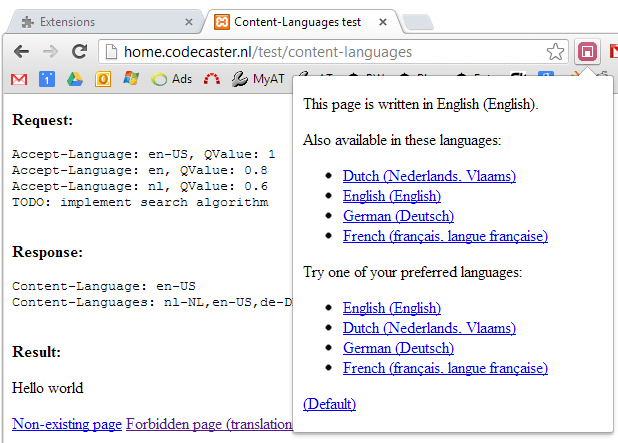Bookmark this page with the star icon

(x=555, y=52)
